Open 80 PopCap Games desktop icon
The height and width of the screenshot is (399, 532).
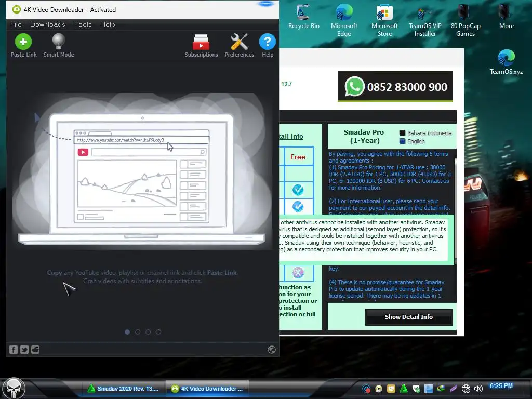(x=465, y=20)
